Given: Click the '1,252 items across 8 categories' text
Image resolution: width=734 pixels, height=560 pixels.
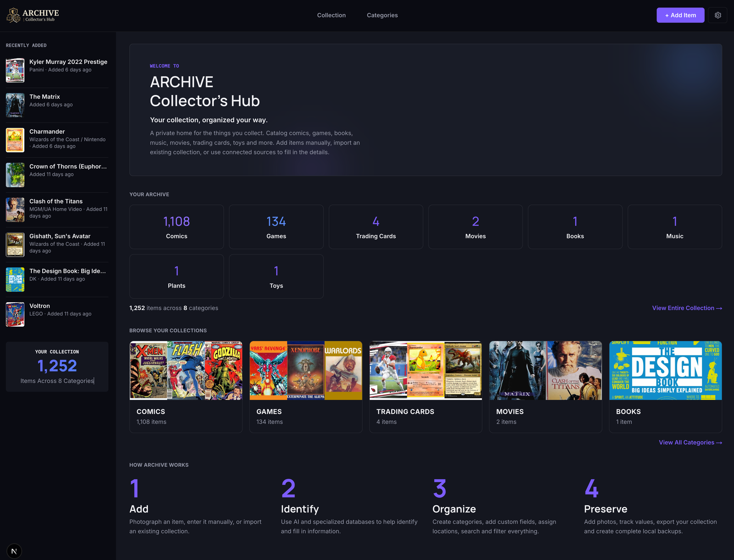Looking at the screenshot, I should [174, 308].
